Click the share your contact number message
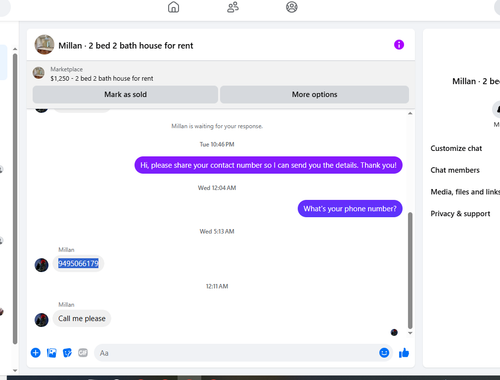The image size is (500, 380). click(x=268, y=165)
